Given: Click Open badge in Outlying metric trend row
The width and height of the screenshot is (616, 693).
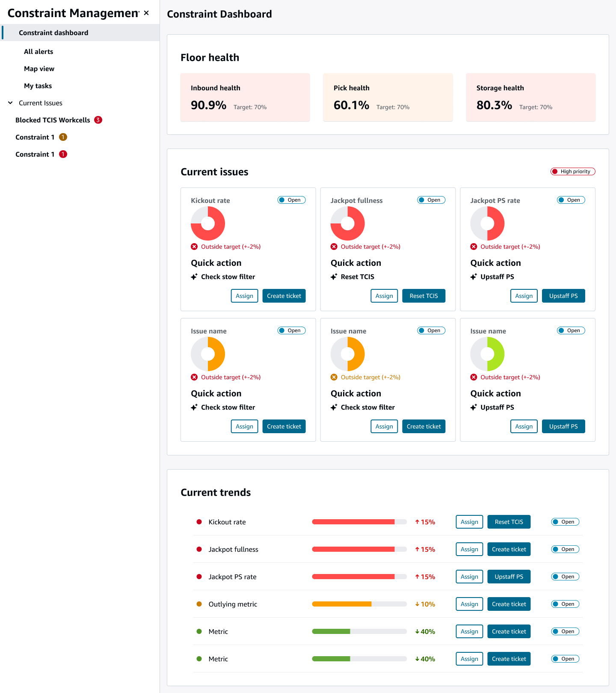Looking at the screenshot, I should pyautogui.click(x=565, y=604).
